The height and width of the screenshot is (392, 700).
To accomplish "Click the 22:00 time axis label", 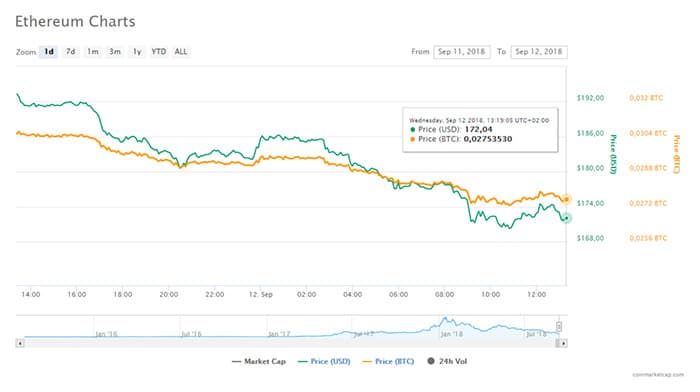I will [215, 295].
